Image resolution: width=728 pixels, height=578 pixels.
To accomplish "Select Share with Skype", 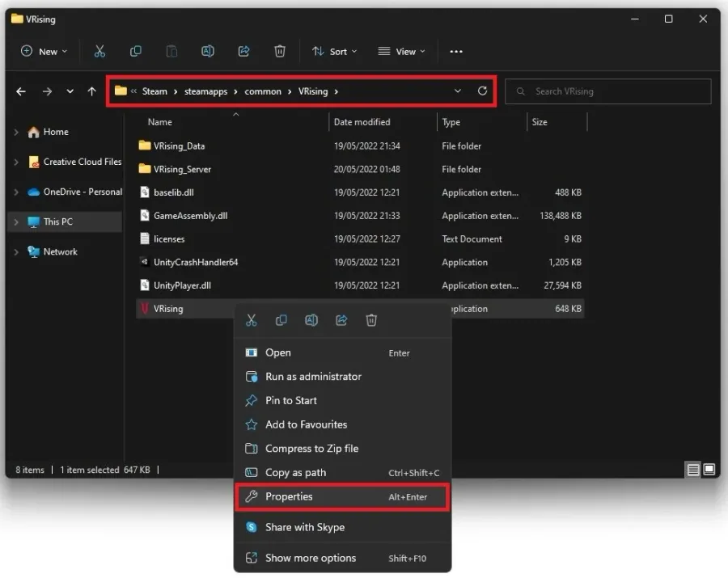I will [x=342, y=527].
